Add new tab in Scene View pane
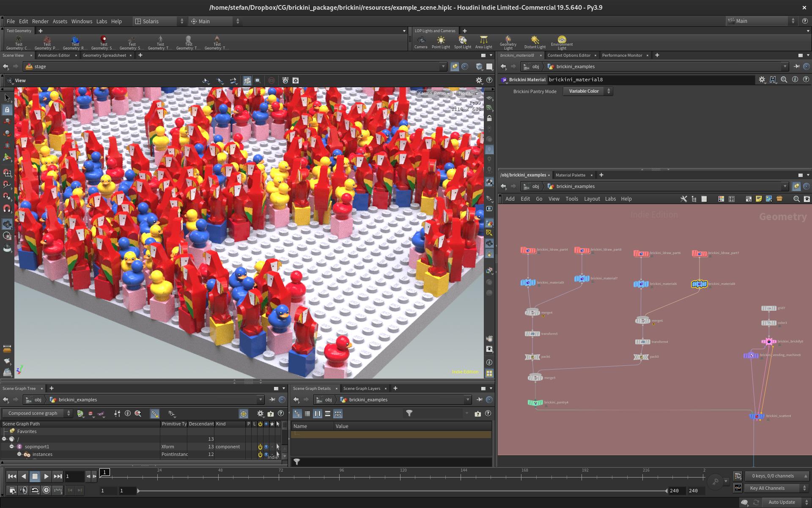Viewport: 812px width, 508px height. coord(140,55)
